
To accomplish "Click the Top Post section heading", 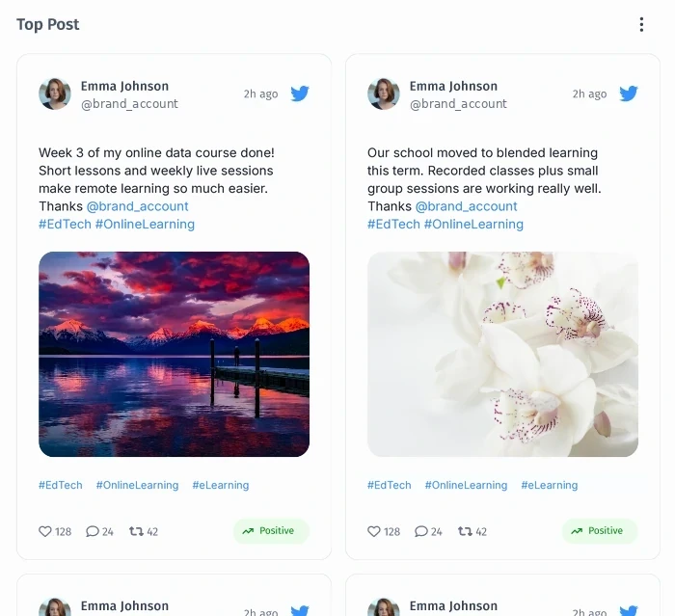I will click(48, 24).
